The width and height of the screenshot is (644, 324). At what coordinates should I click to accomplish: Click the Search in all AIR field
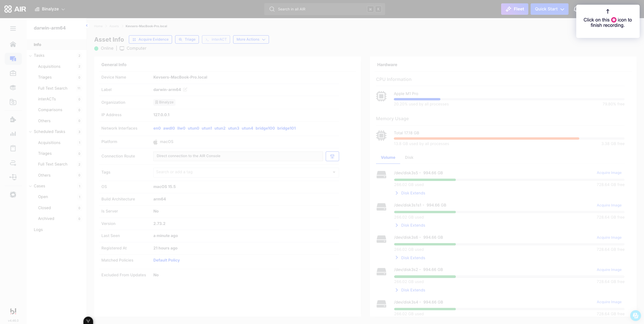pos(319,9)
